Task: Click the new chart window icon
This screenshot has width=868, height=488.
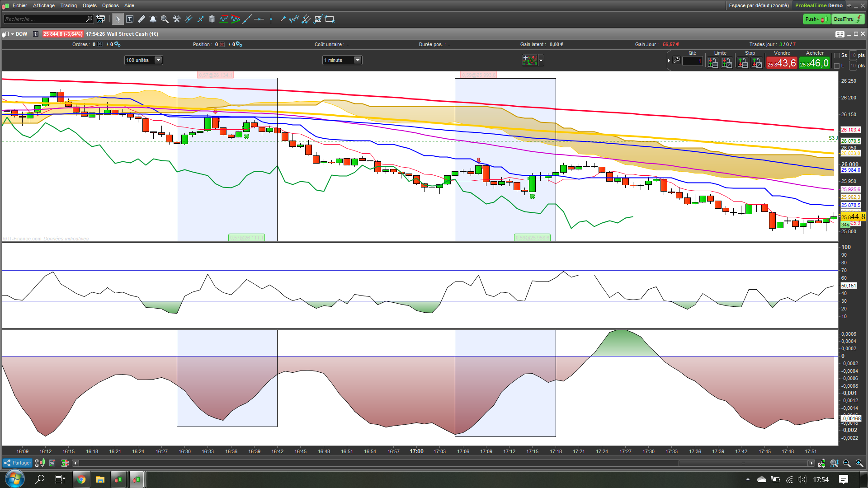Action: (101, 19)
